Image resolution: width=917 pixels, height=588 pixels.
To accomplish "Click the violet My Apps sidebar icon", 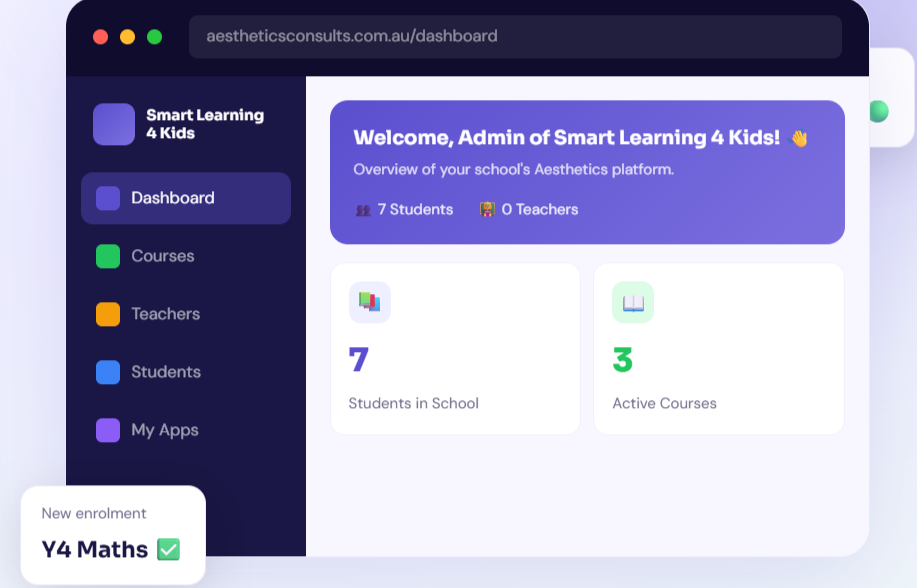I will pos(108,430).
